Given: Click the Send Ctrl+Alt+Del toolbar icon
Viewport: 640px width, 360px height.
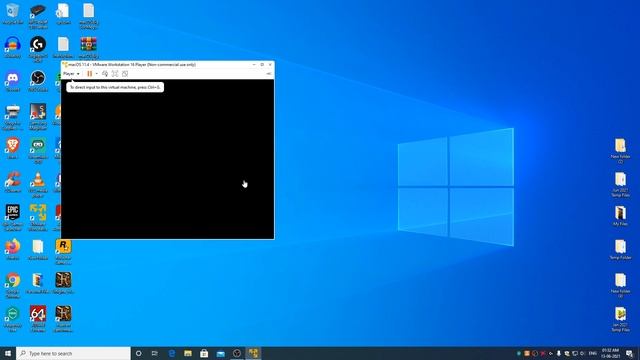Looking at the screenshot, I should tap(105, 74).
